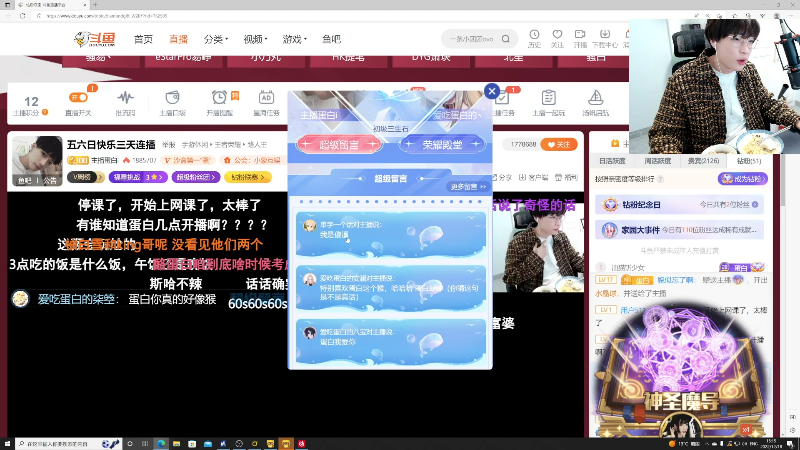The image size is (800, 450).
Task: Click the 超级留言 pink button
Action: click(339, 145)
